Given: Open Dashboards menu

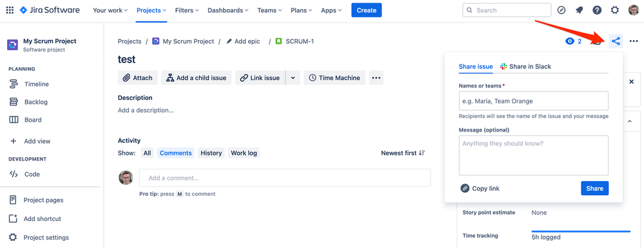Looking at the screenshot, I should point(228,10).
